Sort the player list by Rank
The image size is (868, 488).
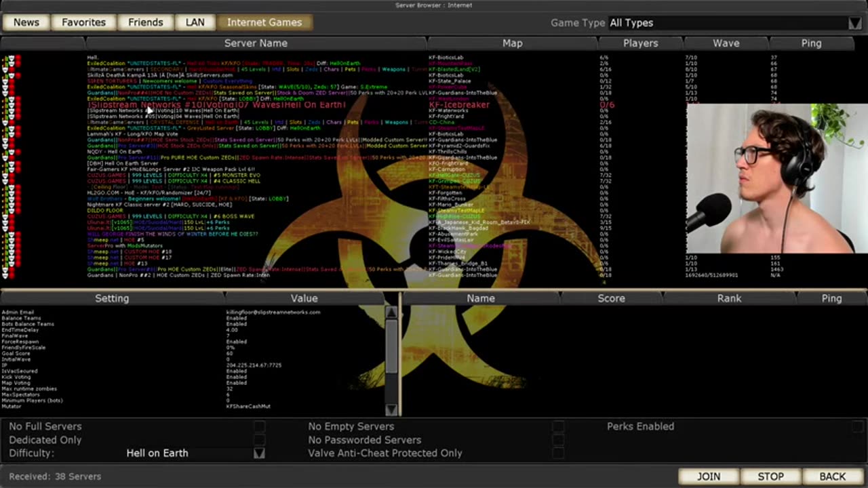(729, 298)
